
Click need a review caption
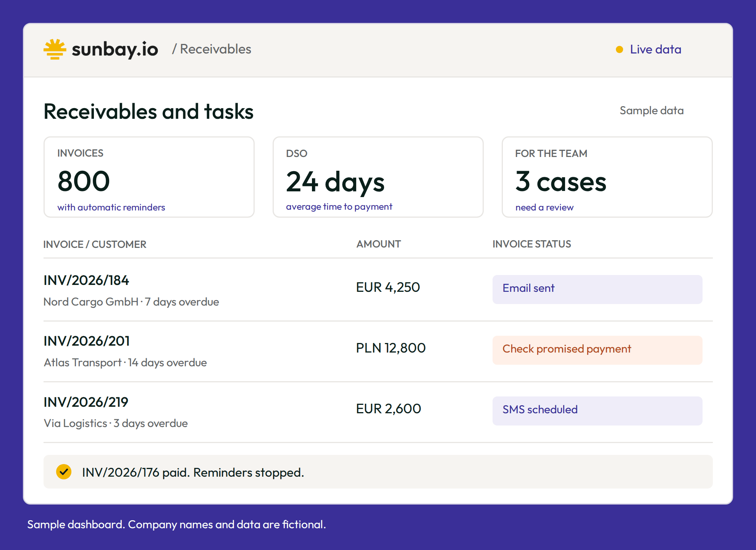[x=544, y=207]
